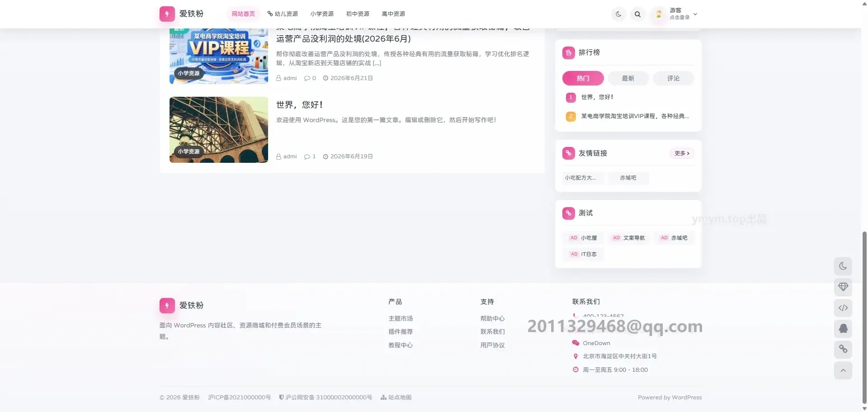This screenshot has width=868, height=412.
Task: Open footer link 用户协议
Action: click(x=492, y=346)
